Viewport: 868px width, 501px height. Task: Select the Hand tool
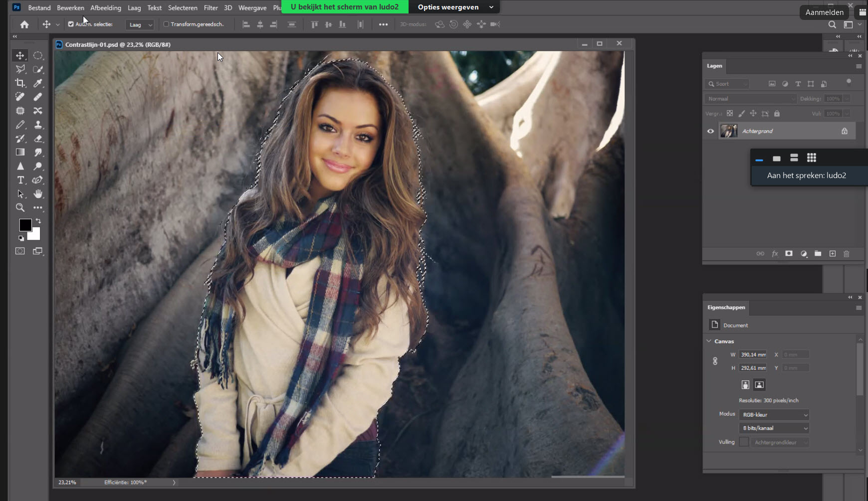click(x=38, y=194)
